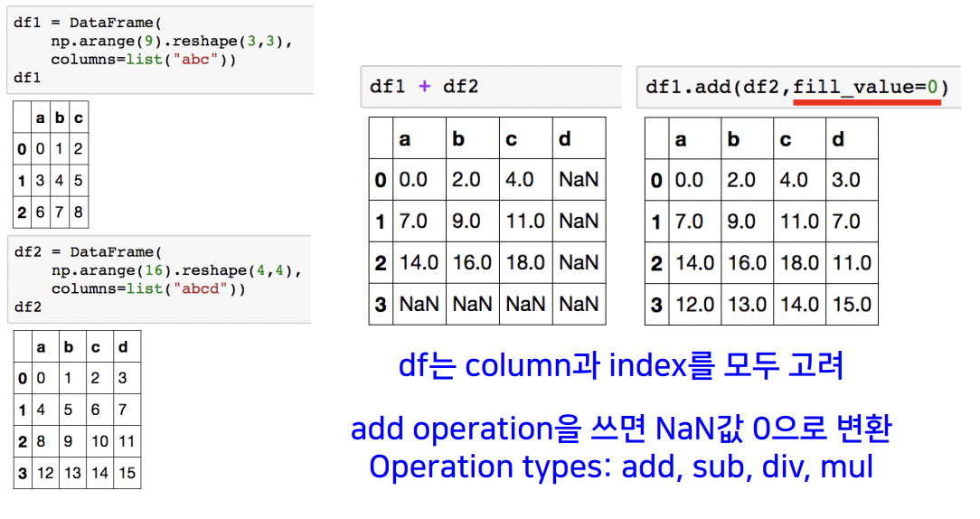Viewport: 980px width, 519px height.
Task: Click value 15 in the df2 output table
Action: (x=127, y=473)
